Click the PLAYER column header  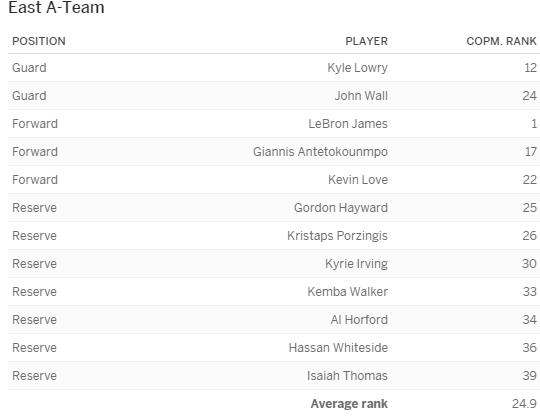pyautogui.click(x=366, y=41)
